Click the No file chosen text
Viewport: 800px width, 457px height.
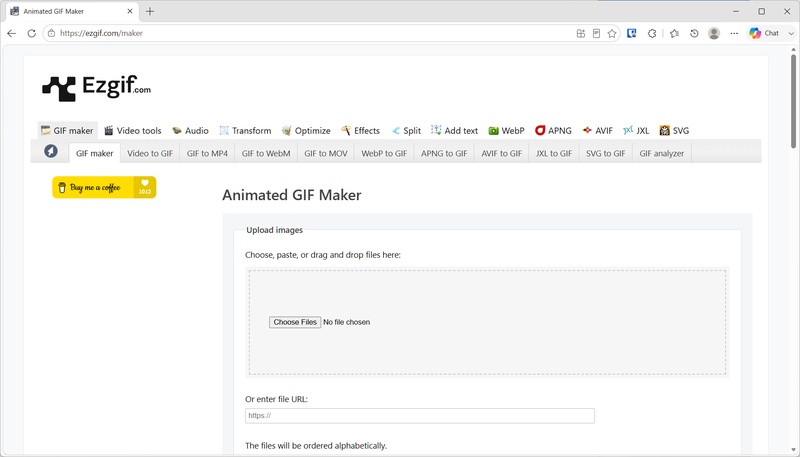tap(346, 322)
